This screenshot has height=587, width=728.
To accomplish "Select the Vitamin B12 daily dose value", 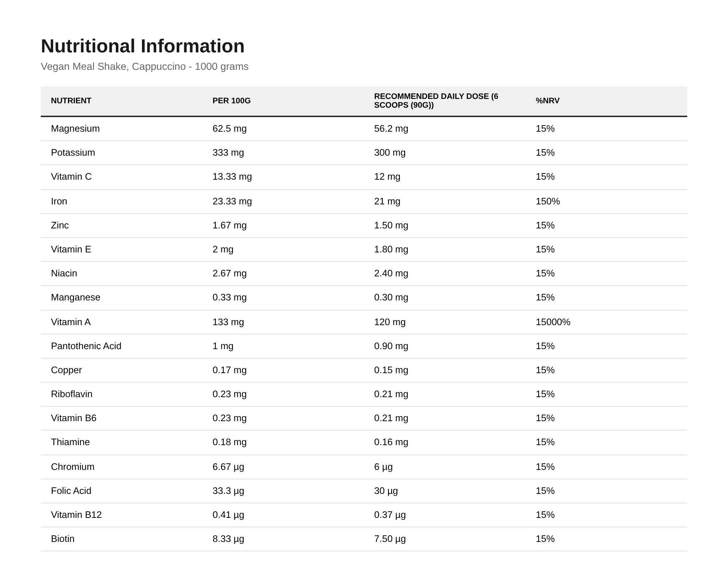I will click(x=390, y=515).
